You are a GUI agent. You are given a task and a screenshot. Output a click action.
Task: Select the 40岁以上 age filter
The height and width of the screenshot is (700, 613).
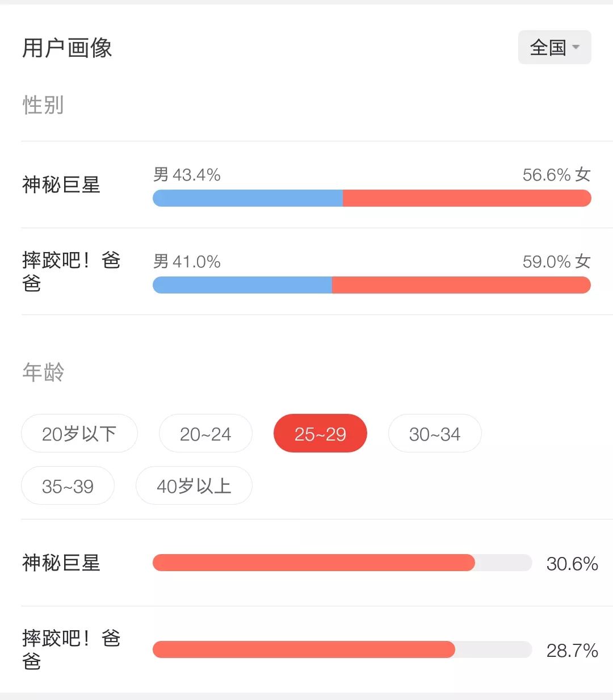[x=194, y=486]
